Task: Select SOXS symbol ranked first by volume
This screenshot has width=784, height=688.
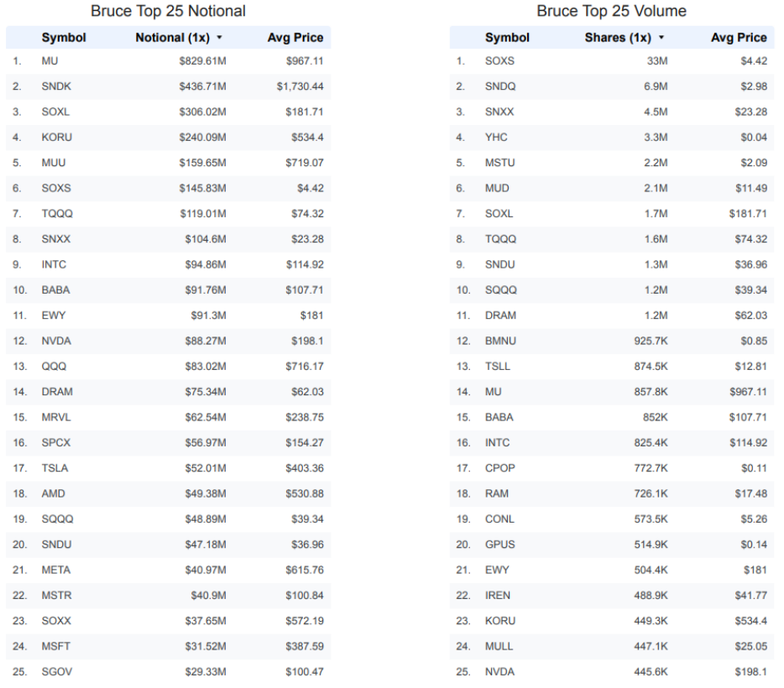Action: point(499,61)
